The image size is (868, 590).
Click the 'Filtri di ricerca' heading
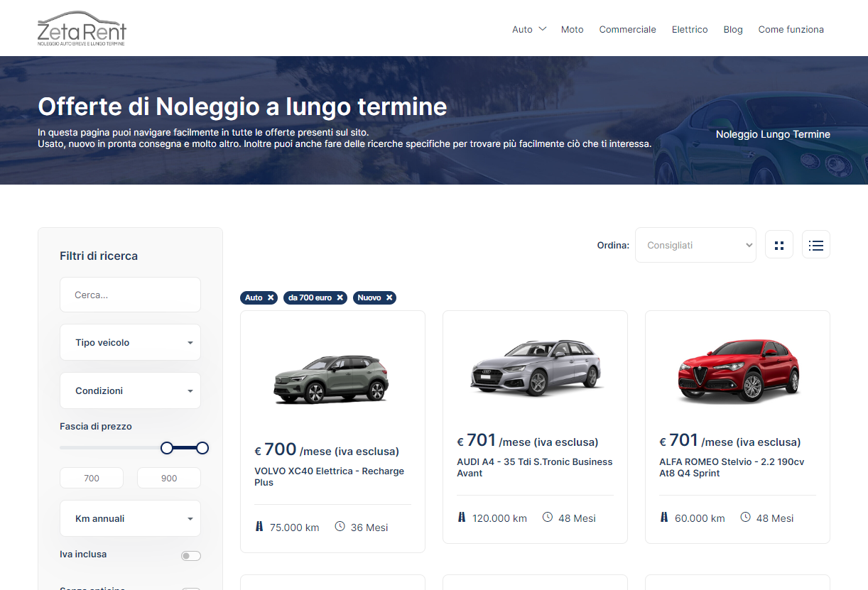coord(99,256)
